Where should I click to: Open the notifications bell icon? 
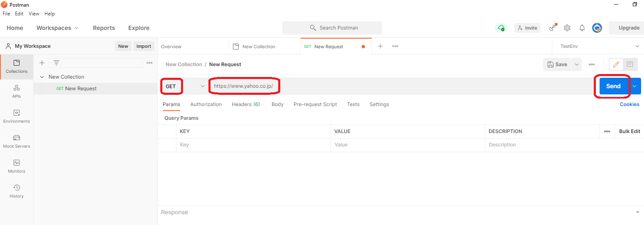click(x=582, y=28)
